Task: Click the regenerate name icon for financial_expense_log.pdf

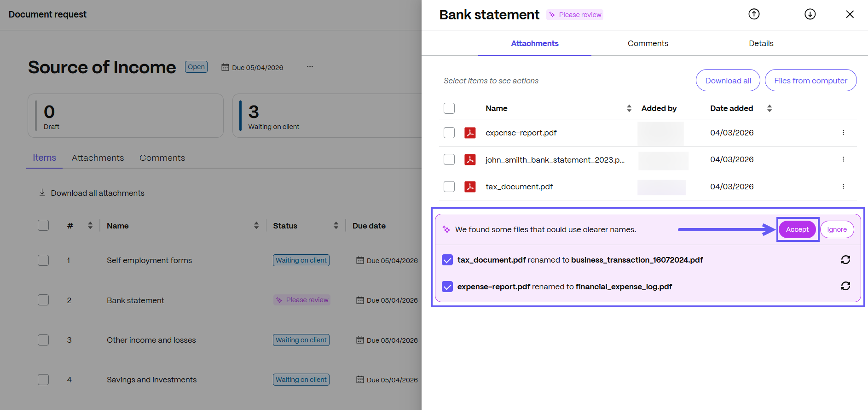Action: click(x=845, y=286)
